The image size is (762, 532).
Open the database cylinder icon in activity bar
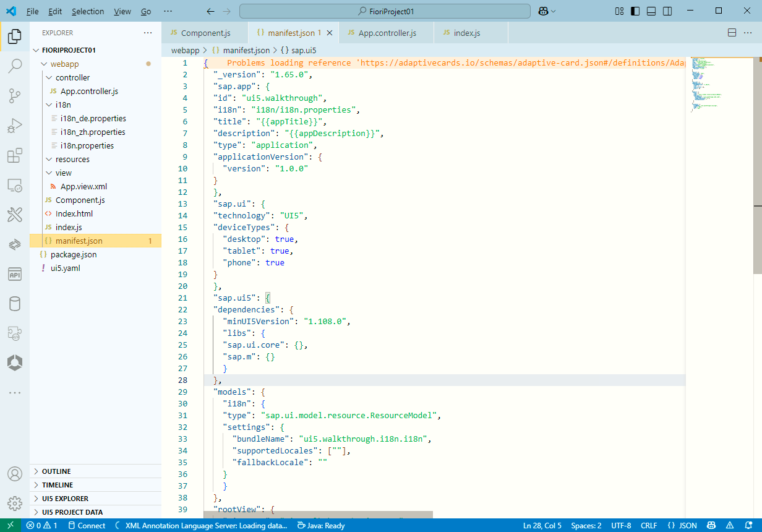pyautogui.click(x=15, y=304)
